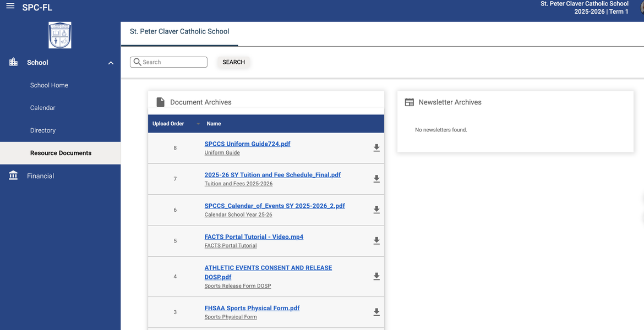Click the SEARCH button

coord(234,62)
